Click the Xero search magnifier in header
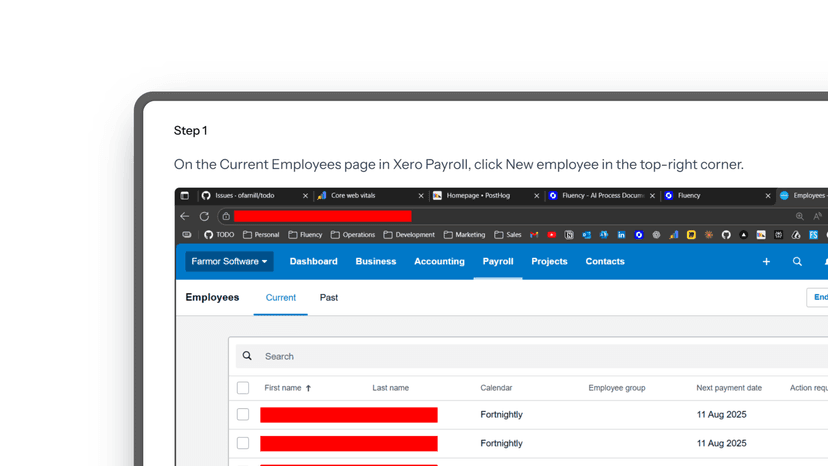The image size is (828, 466). pos(797,262)
